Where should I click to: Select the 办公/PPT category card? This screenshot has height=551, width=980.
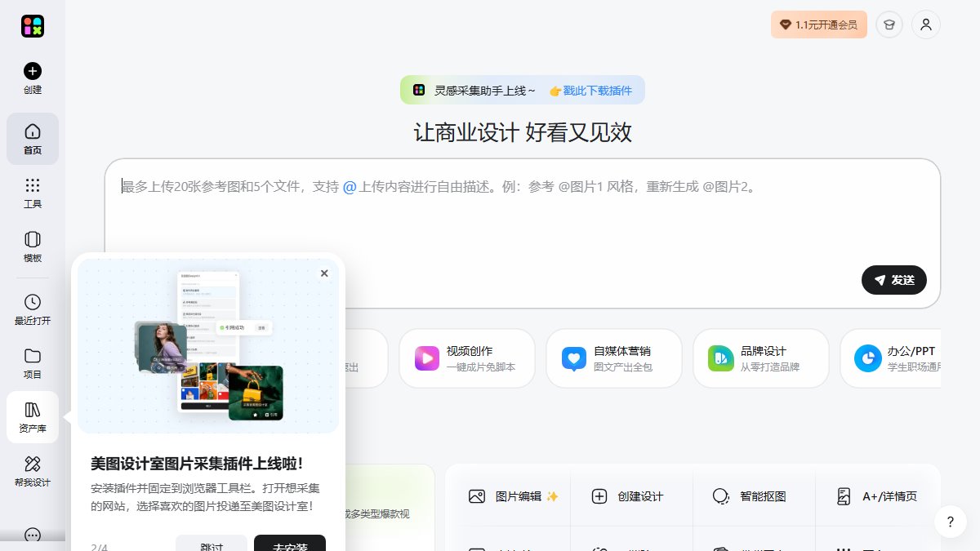(x=890, y=358)
